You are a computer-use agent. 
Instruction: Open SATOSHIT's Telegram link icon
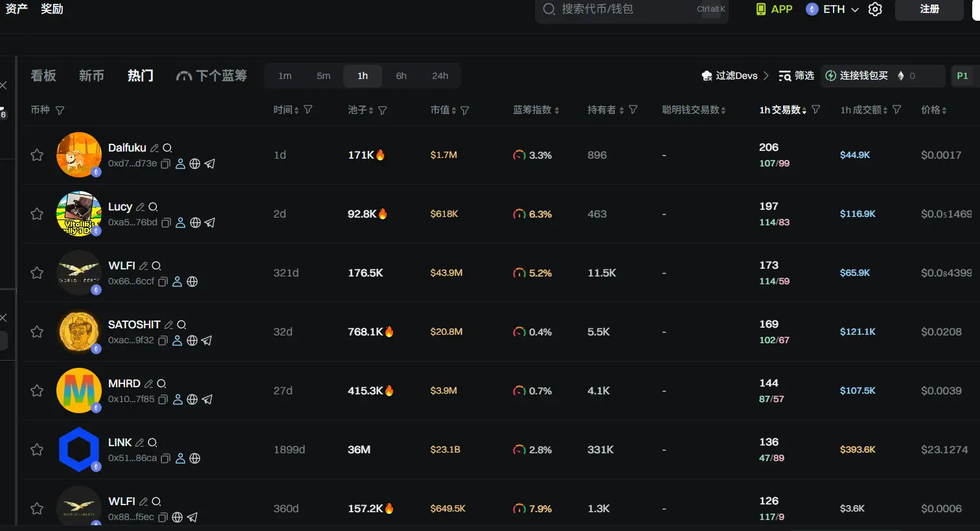pos(207,341)
